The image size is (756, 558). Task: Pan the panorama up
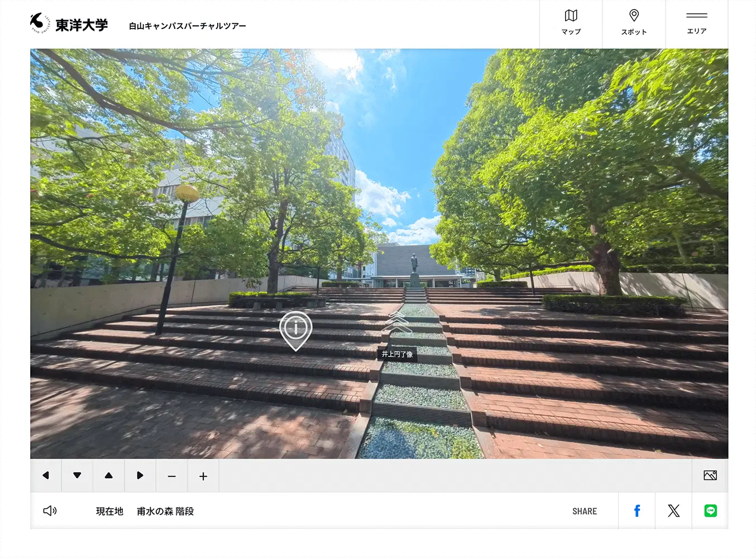point(109,476)
